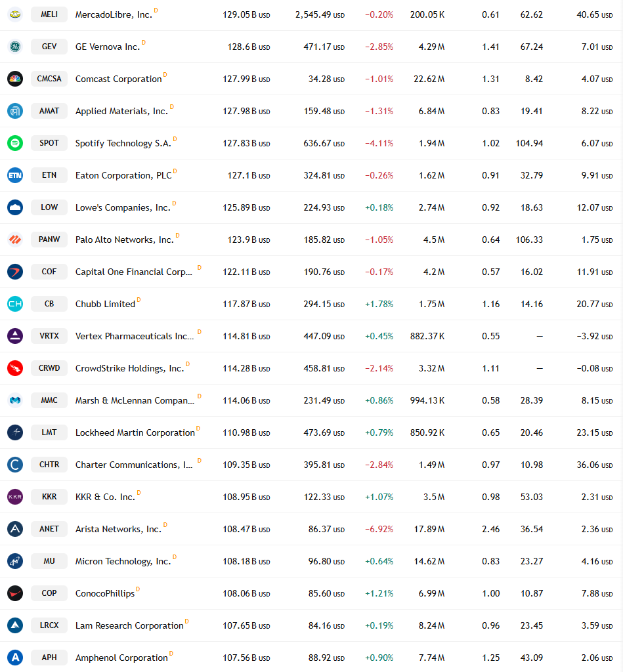Click the Eaton ETN logo icon

(x=15, y=175)
